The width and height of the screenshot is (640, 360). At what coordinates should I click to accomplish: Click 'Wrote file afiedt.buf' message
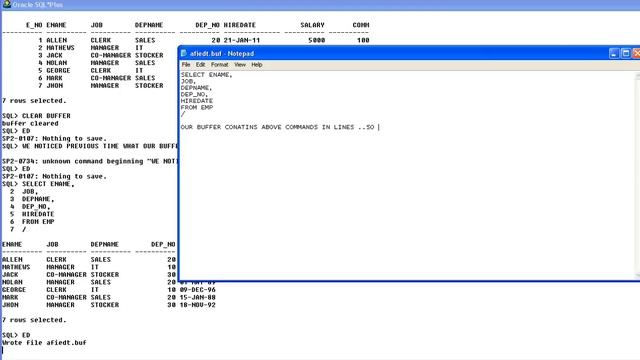click(44, 342)
